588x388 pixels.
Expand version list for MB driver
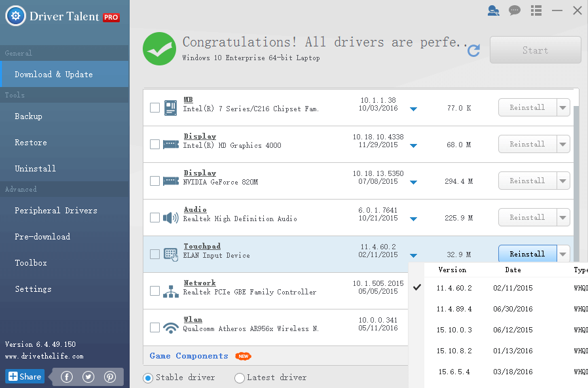tap(413, 109)
